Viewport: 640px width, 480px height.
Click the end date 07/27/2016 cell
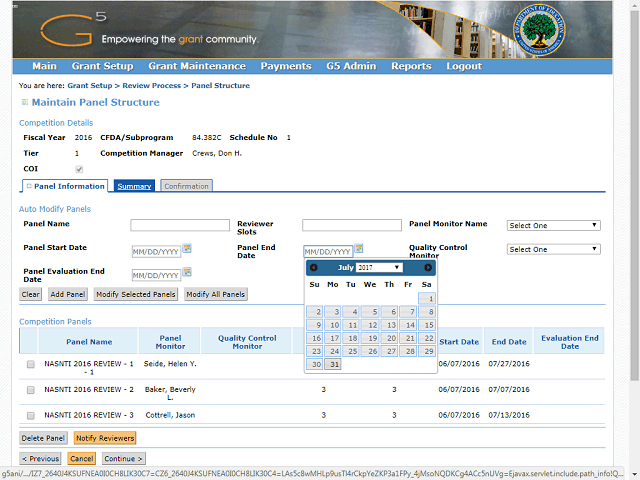tap(509, 364)
